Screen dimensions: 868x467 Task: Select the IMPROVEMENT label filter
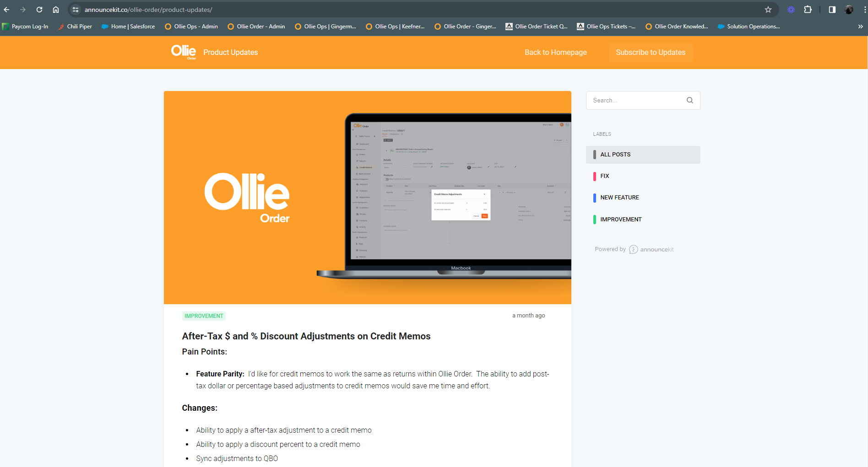(621, 219)
